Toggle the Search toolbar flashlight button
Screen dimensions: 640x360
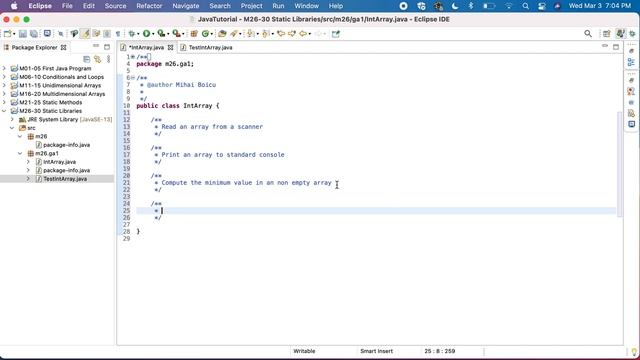(x=233, y=34)
